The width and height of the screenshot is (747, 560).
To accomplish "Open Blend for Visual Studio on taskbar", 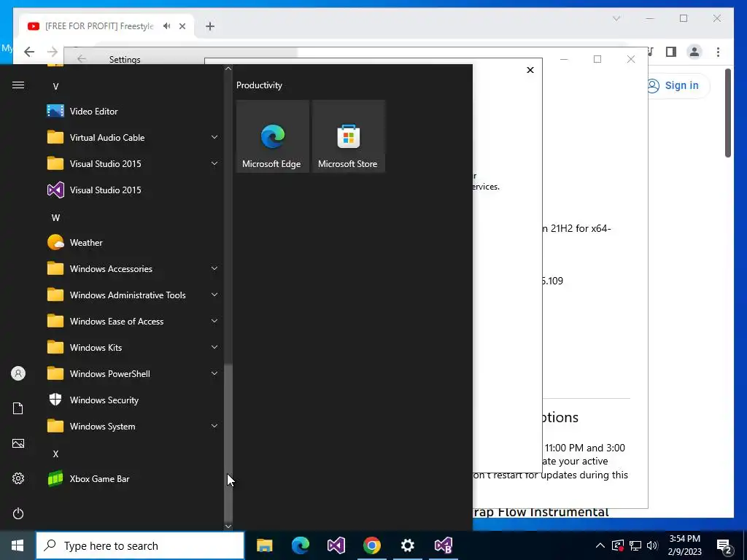I will click(443, 545).
